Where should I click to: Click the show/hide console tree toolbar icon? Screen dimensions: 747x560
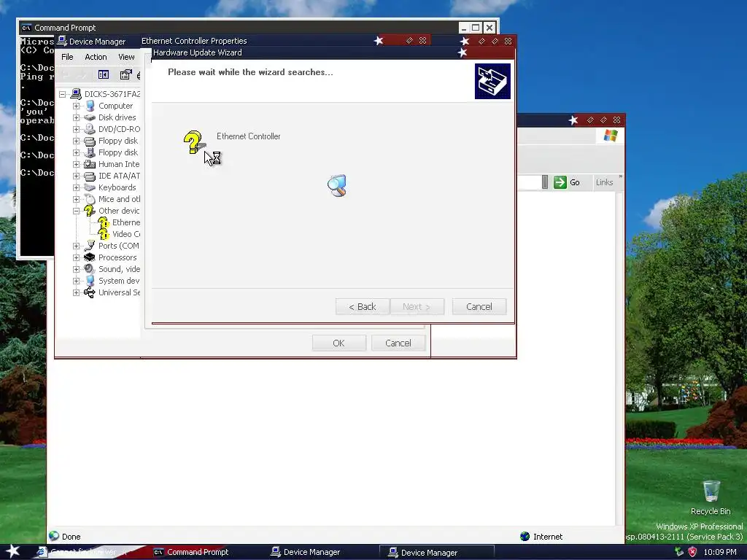(104, 74)
